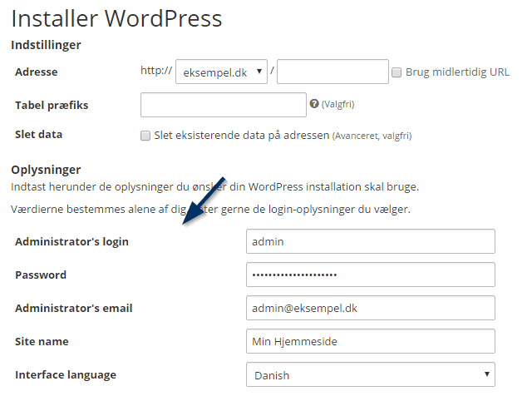
Task: Click the Oplysninger section heading
Action: pyautogui.click(x=47, y=170)
